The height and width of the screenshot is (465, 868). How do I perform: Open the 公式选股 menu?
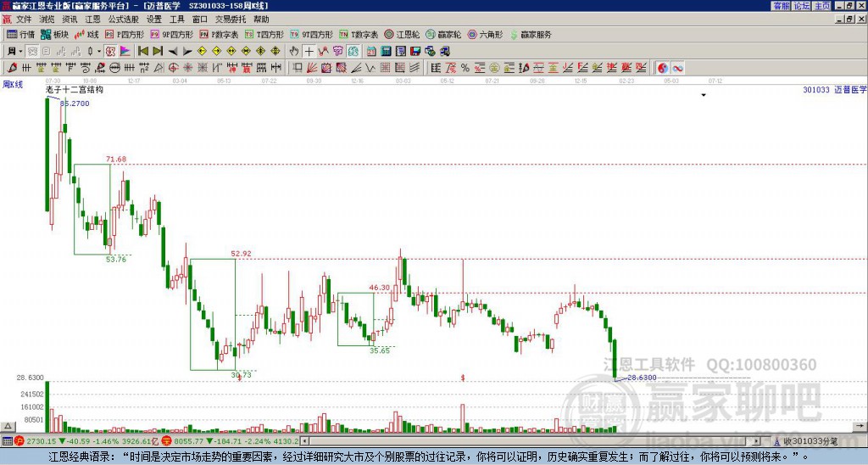tap(124, 20)
